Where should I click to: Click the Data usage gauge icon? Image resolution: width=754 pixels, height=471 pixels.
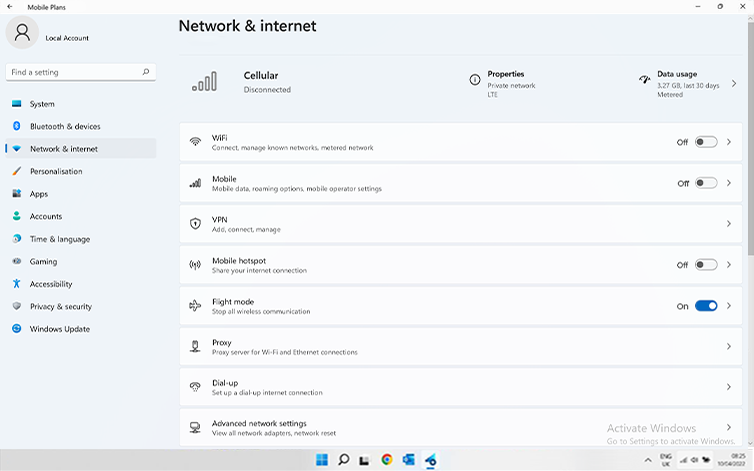click(644, 80)
